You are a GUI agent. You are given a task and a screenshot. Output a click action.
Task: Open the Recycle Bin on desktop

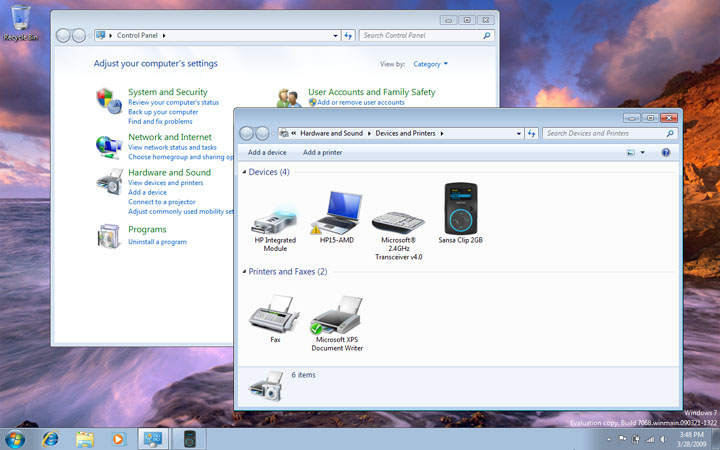coord(21,20)
